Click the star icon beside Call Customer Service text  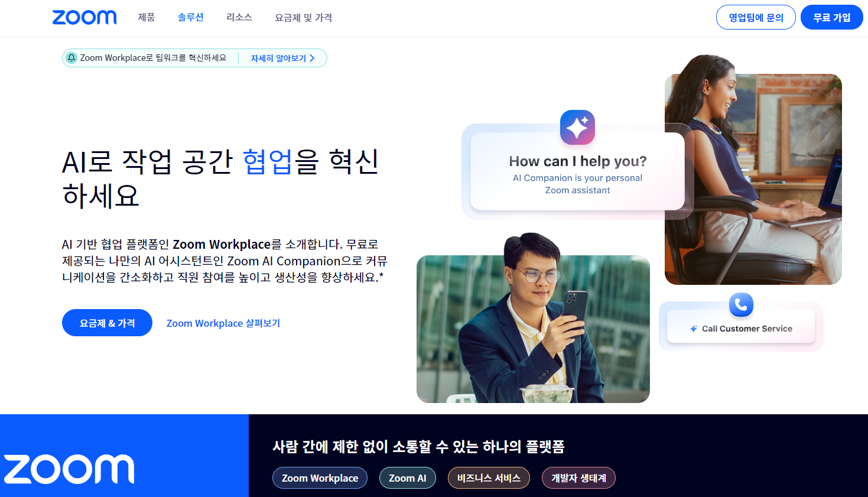(x=692, y=329)
